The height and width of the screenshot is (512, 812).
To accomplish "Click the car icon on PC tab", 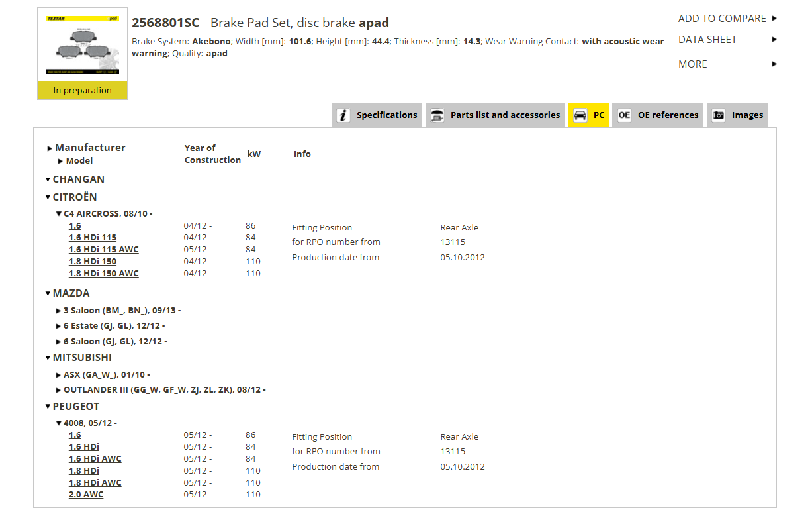I will (580, 115).
